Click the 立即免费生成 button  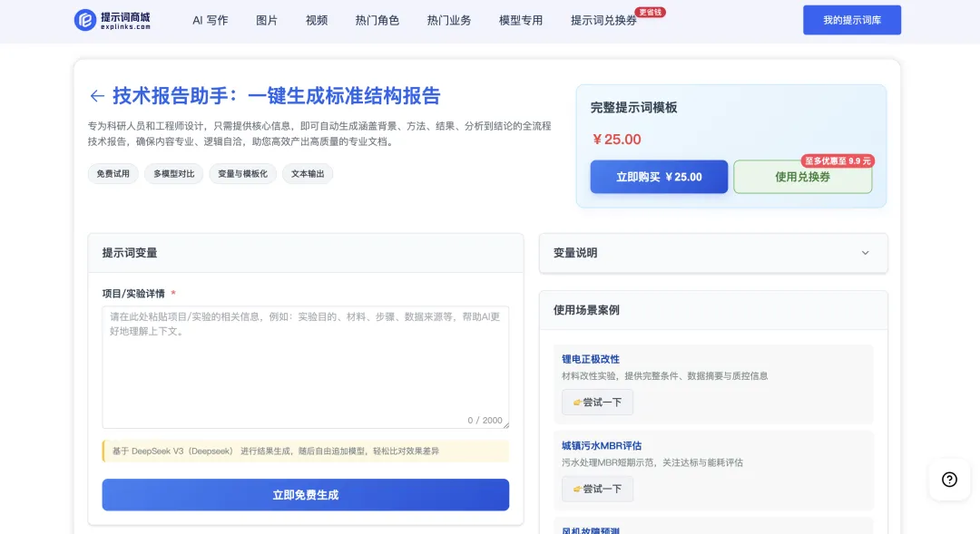pyautogui.click(x=306, y=495)
